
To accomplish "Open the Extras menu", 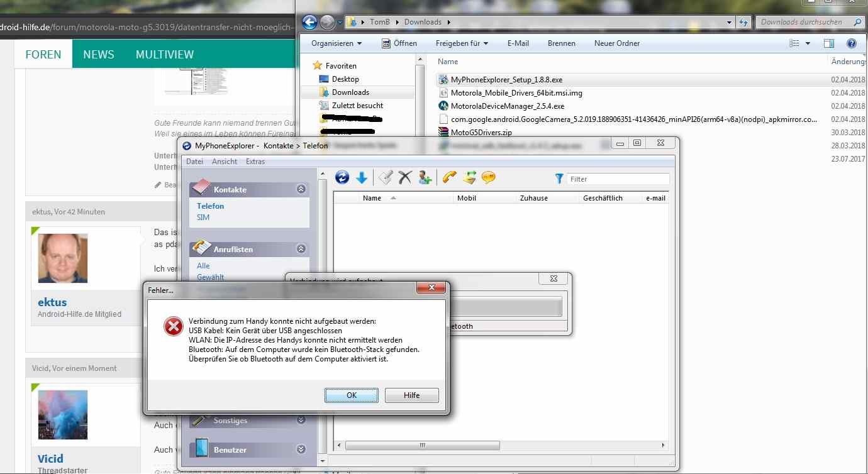I will 255,162.
